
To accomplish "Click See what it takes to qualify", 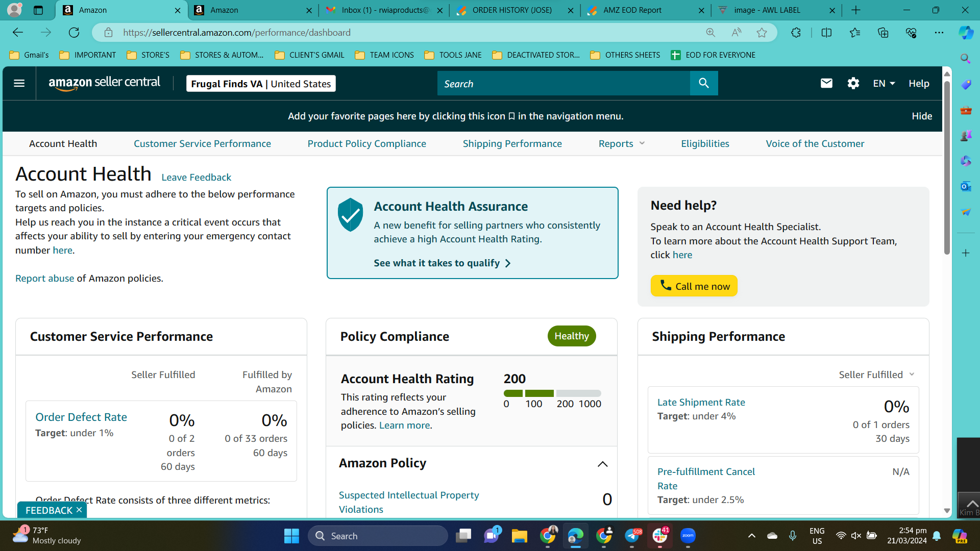I will tap(442, 263).
